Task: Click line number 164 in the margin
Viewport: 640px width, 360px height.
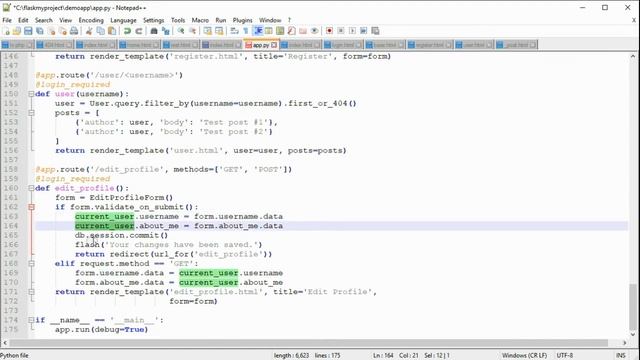Action: (11, 226)
